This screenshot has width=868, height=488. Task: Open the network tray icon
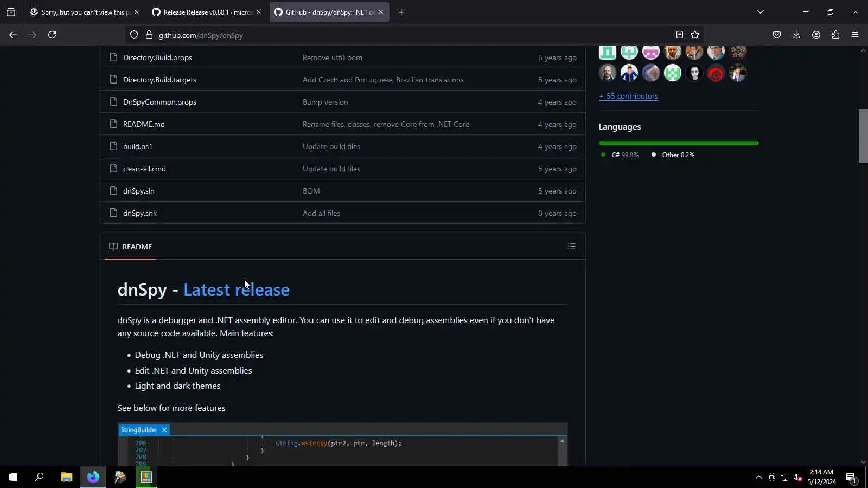[x=785, y=477]
